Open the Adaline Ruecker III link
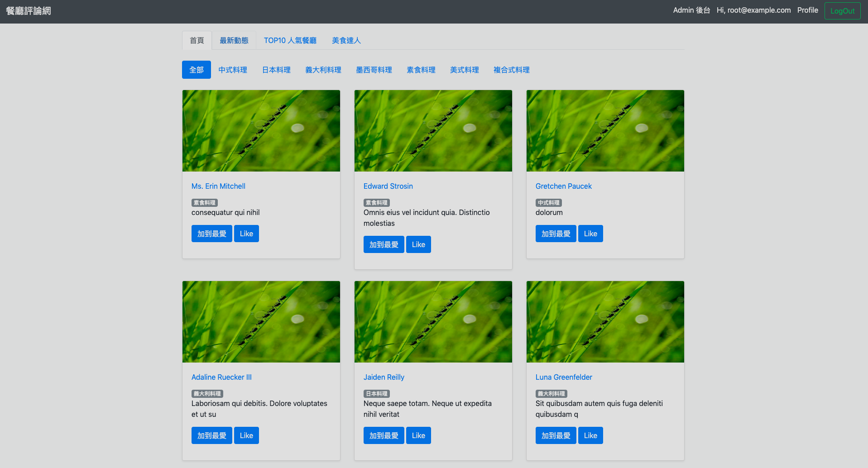This screenshot has height=468, width=868. coord(221,377)
